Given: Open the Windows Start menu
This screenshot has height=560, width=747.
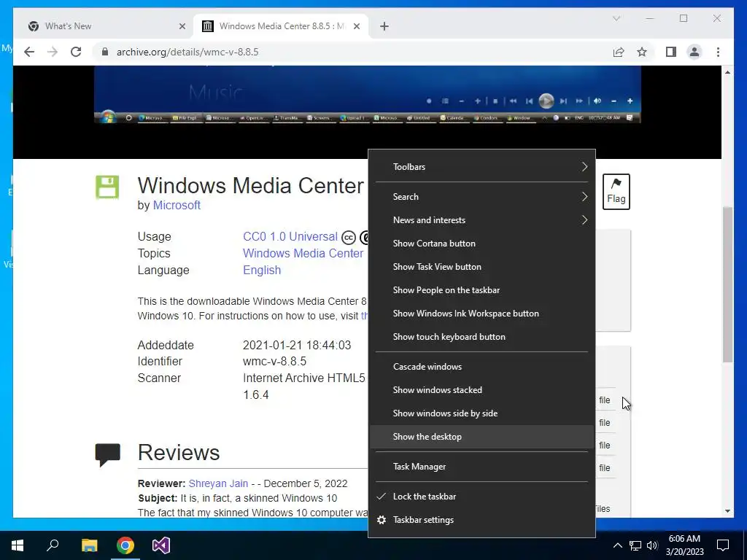Looking at the screenshot, I should (18, 545).
